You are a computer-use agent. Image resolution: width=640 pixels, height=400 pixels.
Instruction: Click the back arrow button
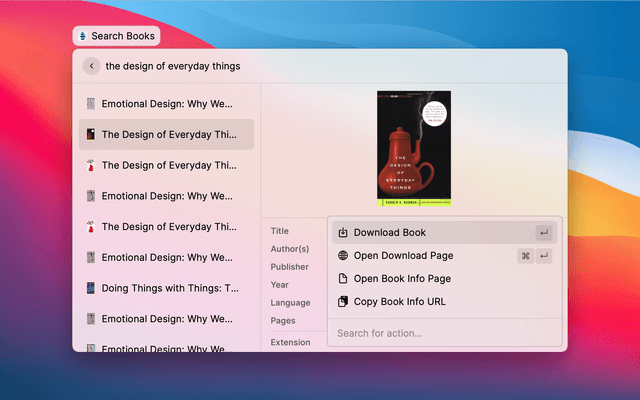pyautogui.click(x=91, y=66)
